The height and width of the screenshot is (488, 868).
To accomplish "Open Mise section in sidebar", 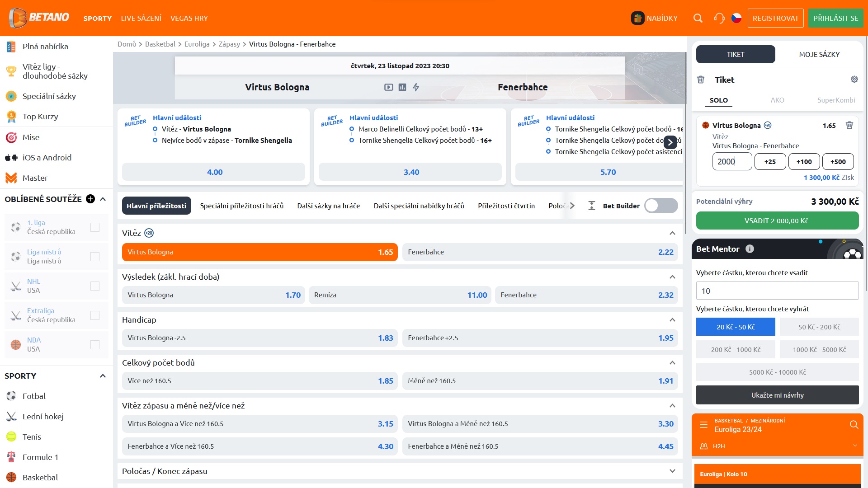I will [31, 137].
